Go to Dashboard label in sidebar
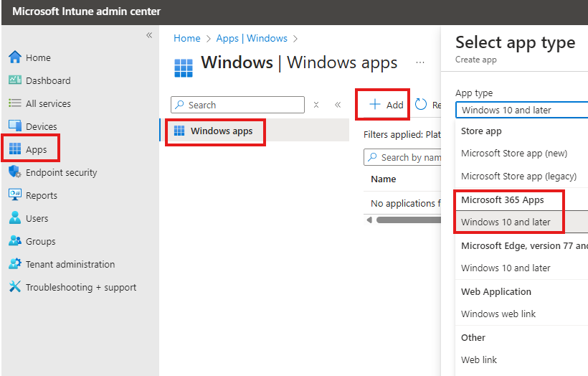Viewport: 588px width, 376px height. 48,80
